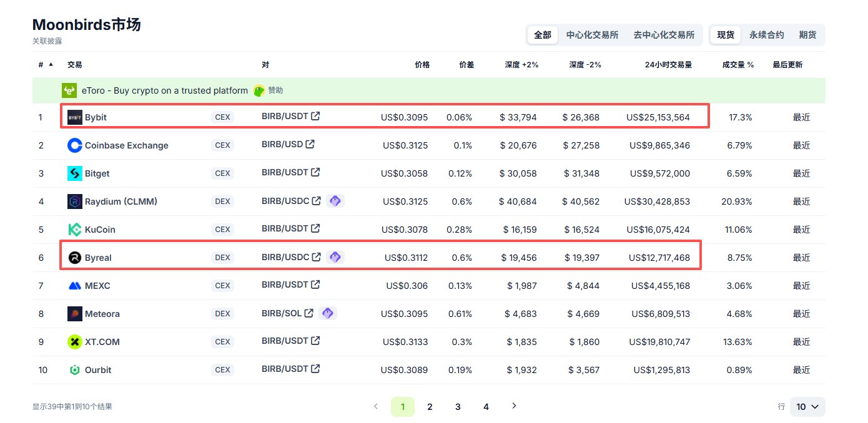Screen dimensions: 868x423
Task: Open Meteora BIRB/SOL pair link
Action: tap(282, 313)
